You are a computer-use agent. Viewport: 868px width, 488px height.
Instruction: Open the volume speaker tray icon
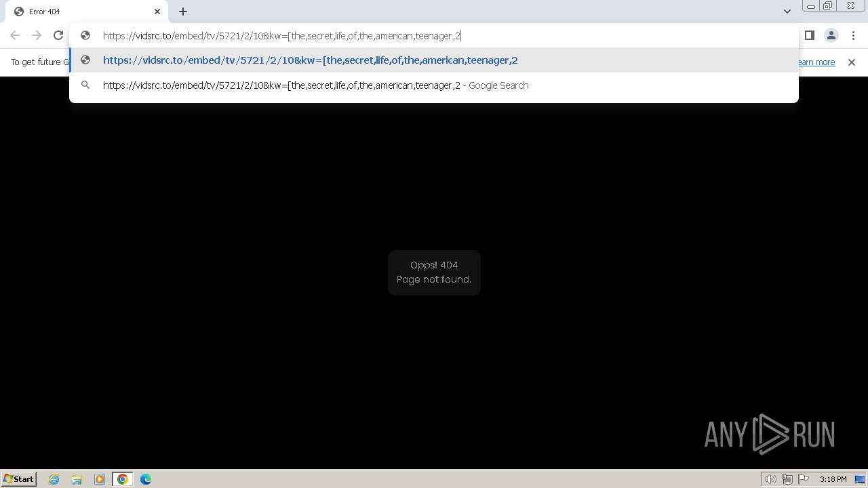tap(770, 479)
